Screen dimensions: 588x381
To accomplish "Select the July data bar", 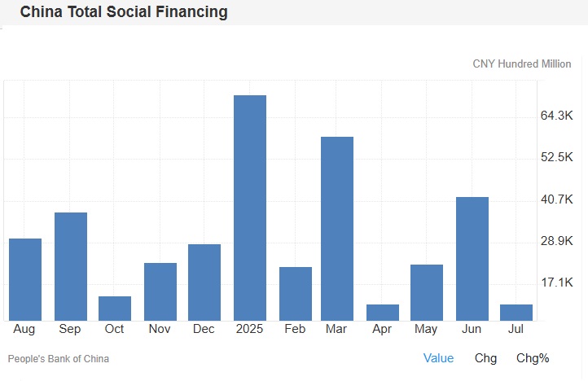I will 516,312.
